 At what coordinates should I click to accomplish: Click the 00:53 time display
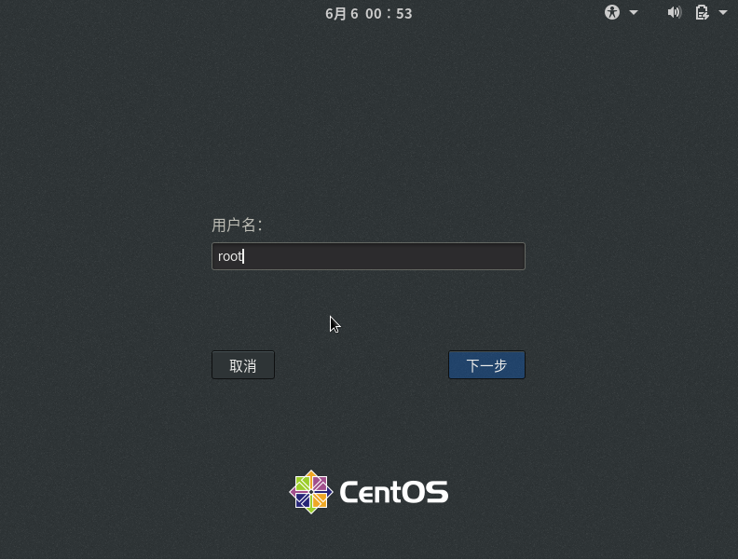[x=389, y=14]
